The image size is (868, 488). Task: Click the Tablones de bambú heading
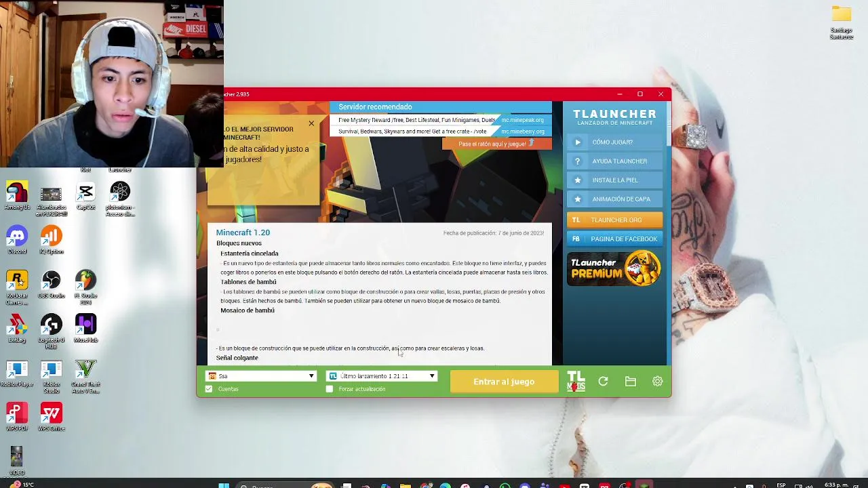coord(248,282)
